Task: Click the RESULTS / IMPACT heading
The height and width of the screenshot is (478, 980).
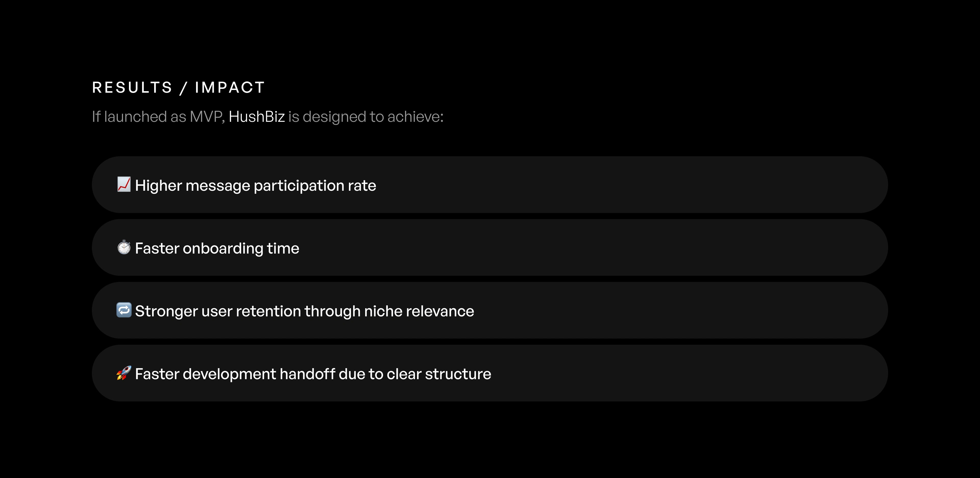Action: coord(178,88)
